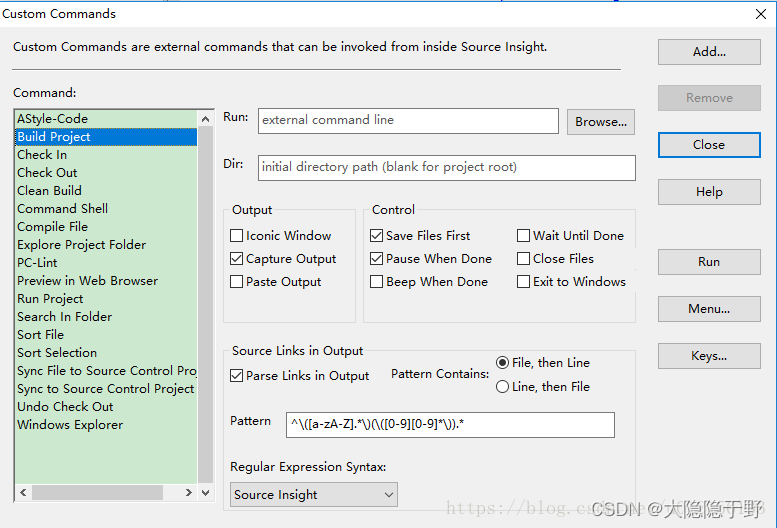This screenshot has height=528, width=777.
Task: Click the Run command line field
Action: 408,121
